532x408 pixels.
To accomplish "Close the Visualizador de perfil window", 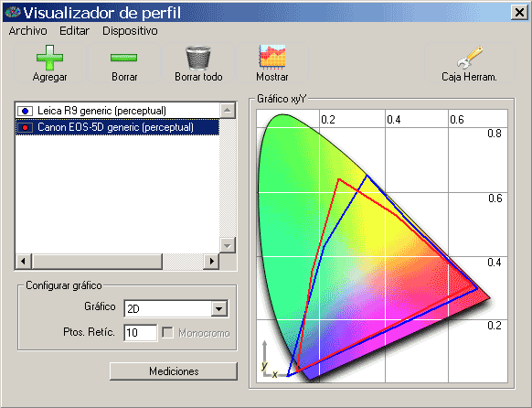I will coord(519,13).
